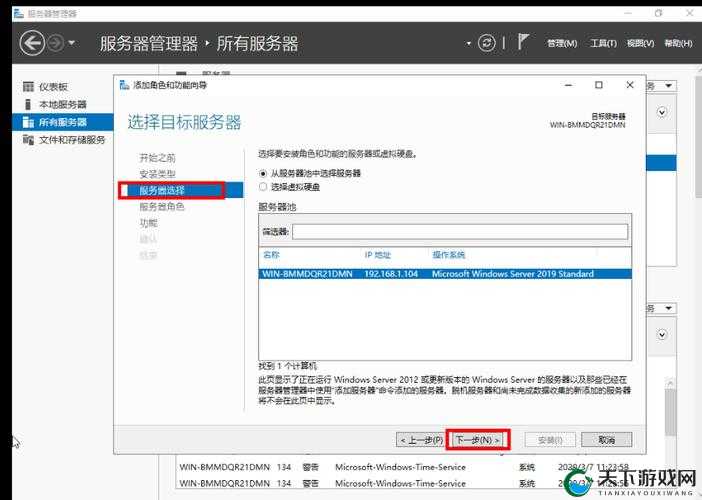702x500 pixels.
Task: Open the notifications flag icon
Action: (523, 42)
